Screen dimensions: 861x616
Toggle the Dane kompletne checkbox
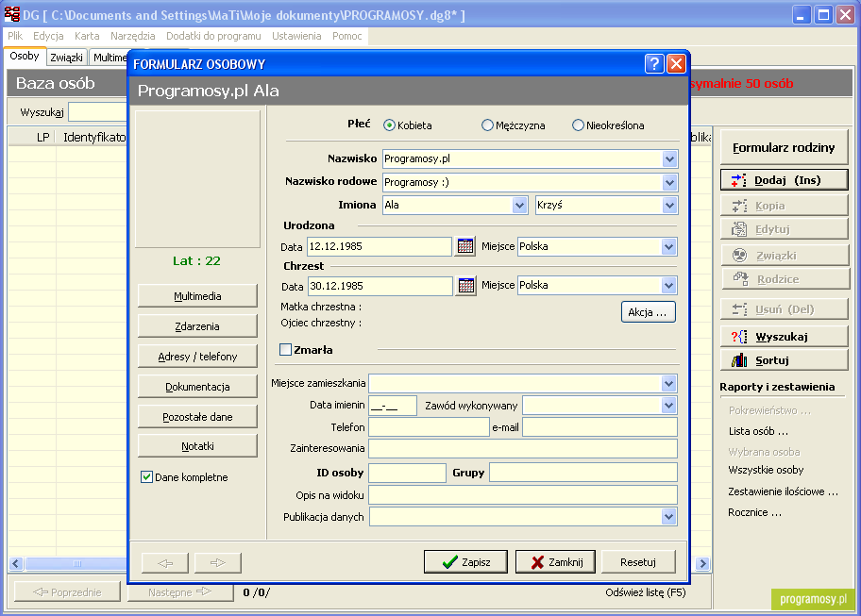[146, 477]
